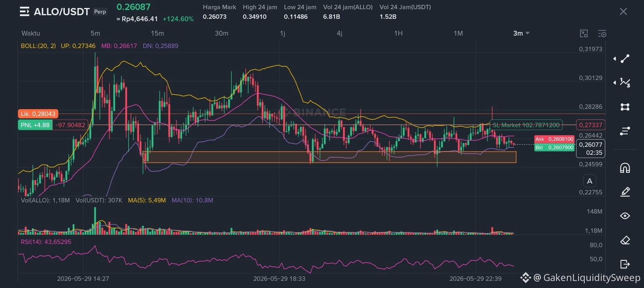Tap the 2026-05-29 18:33 time axis label
Viewport: 644px width, 288px height.
(279, 278)
